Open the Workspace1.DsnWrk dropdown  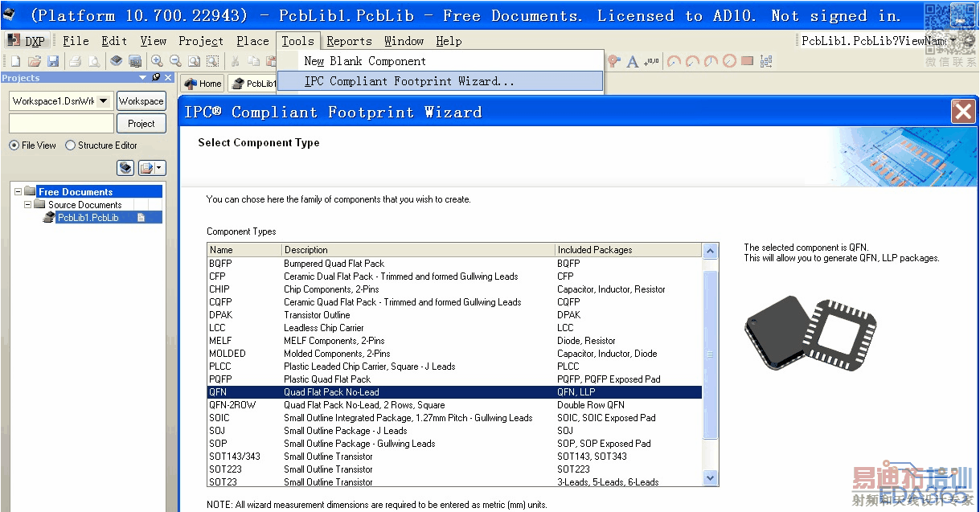pyautogui.click(x=104, y=101)
